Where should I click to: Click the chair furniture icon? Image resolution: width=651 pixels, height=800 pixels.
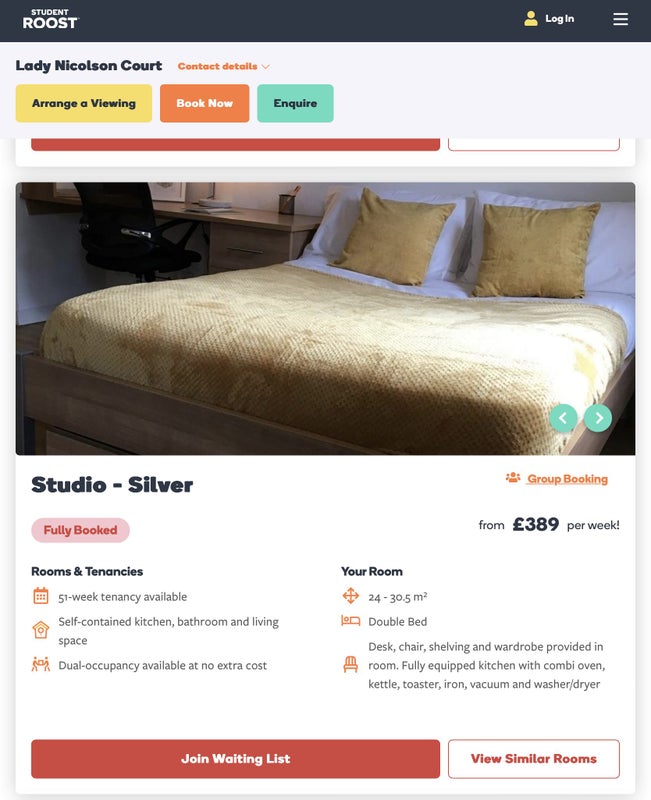(350, 664)
